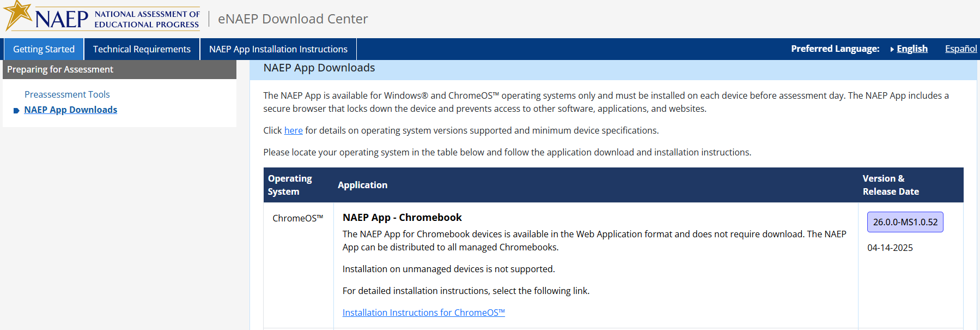Follow the "here" link for system specifications
This screenshot has width=980, height=330.
(293, 130)
